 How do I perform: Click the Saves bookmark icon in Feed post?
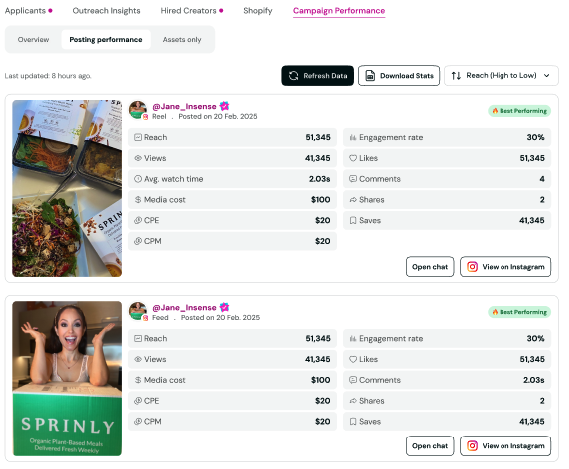(x=353, y=421)
